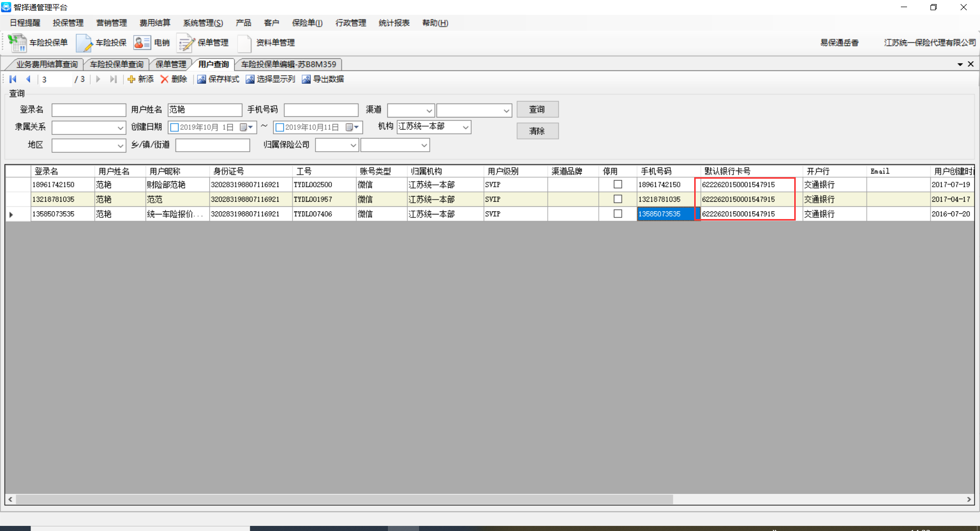Image resolution: width=980 pixels, height=531 pixels.
Task: Click the 导出数据 icon
Action: click(306, 79)
